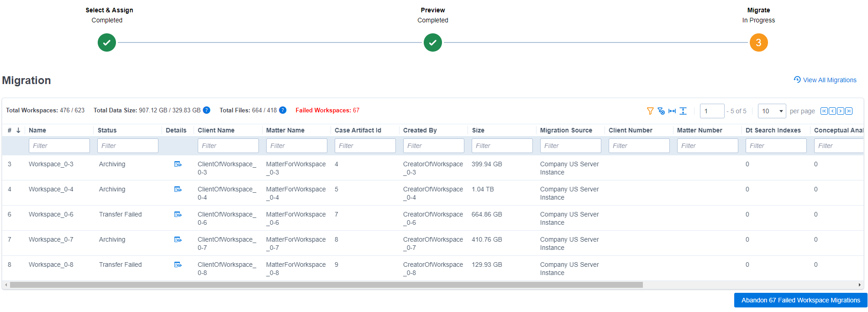View details icon for Workspace_0-7
The height and width of the screenshot is (312, 868).
pos(178,239)
